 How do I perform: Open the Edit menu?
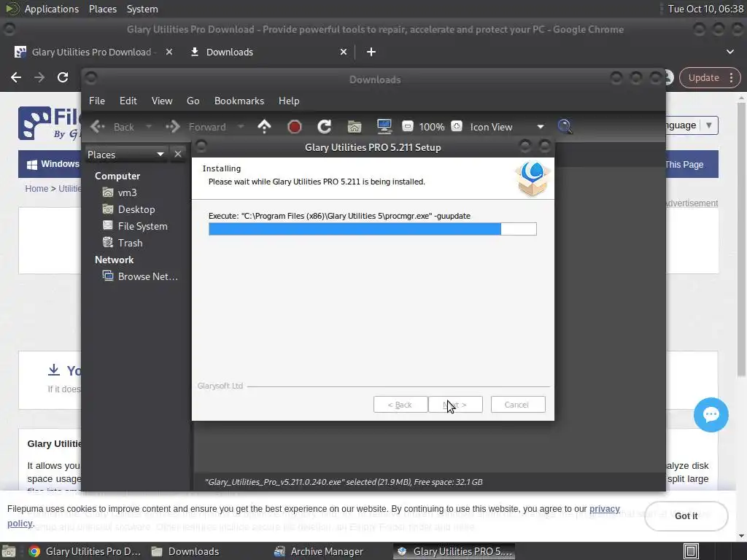128,101
